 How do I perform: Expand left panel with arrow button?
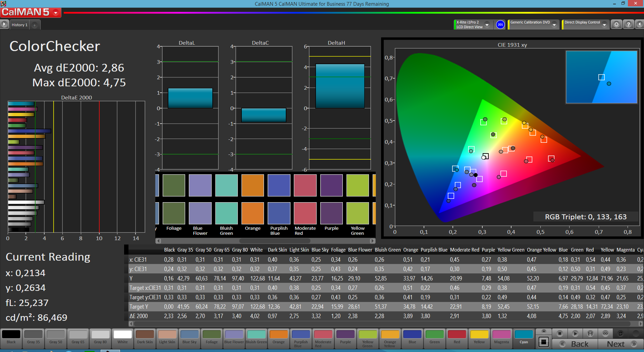(x=4, y=25)
